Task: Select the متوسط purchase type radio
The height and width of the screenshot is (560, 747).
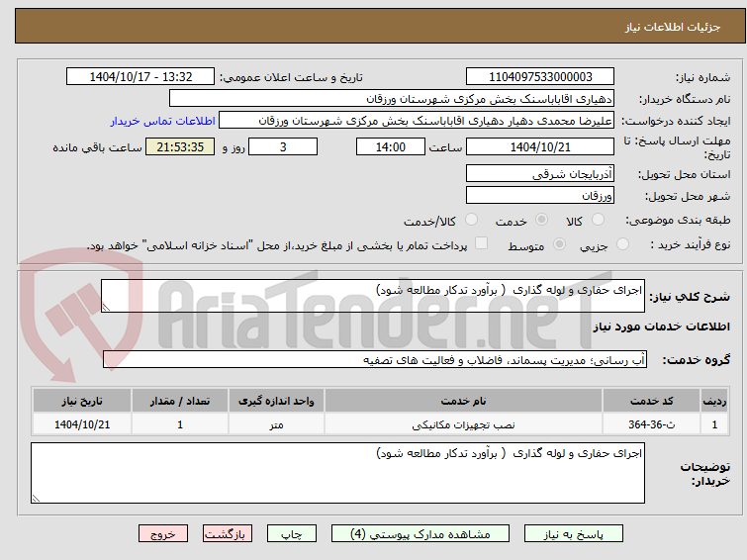Action: click(559, 244)
